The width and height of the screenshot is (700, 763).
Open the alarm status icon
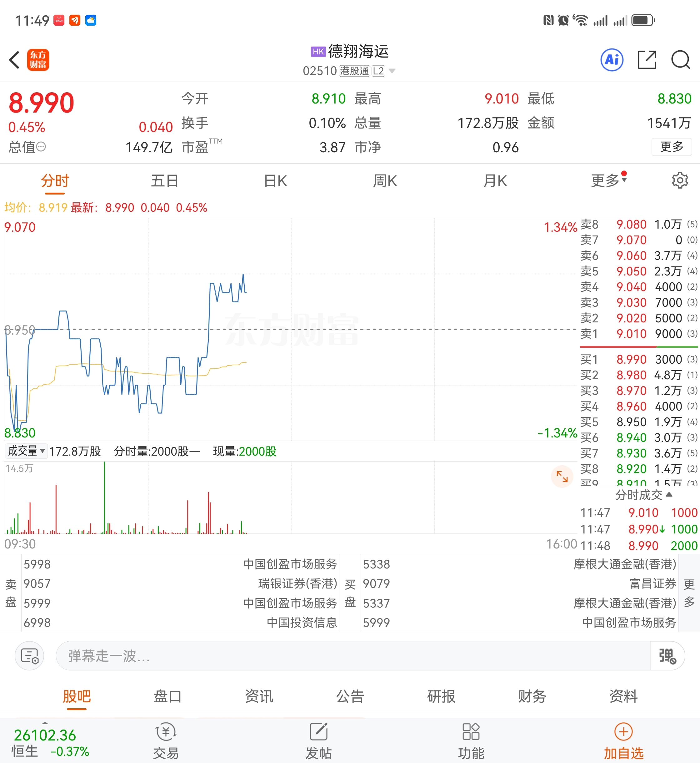point(563,20)
